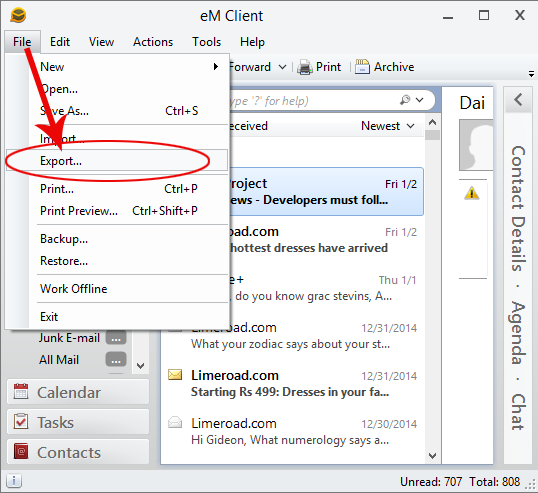
Task: Expand the New submenu arrow
Action: (x=215, y=67)
